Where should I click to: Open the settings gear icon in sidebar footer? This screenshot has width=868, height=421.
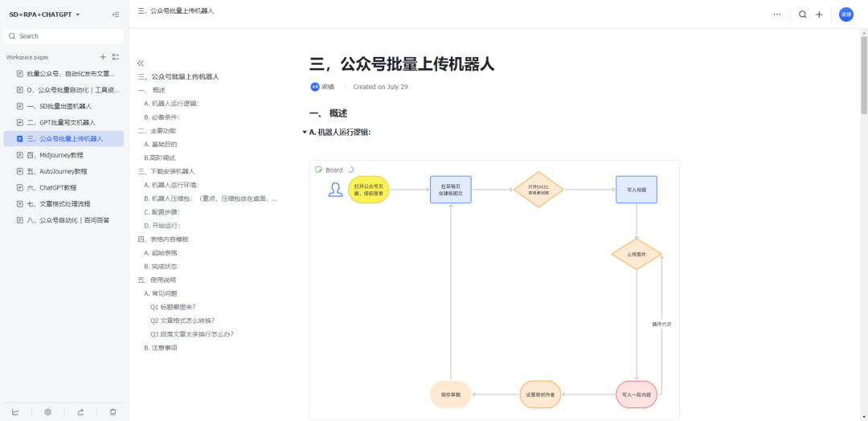[x=48, y=411]
